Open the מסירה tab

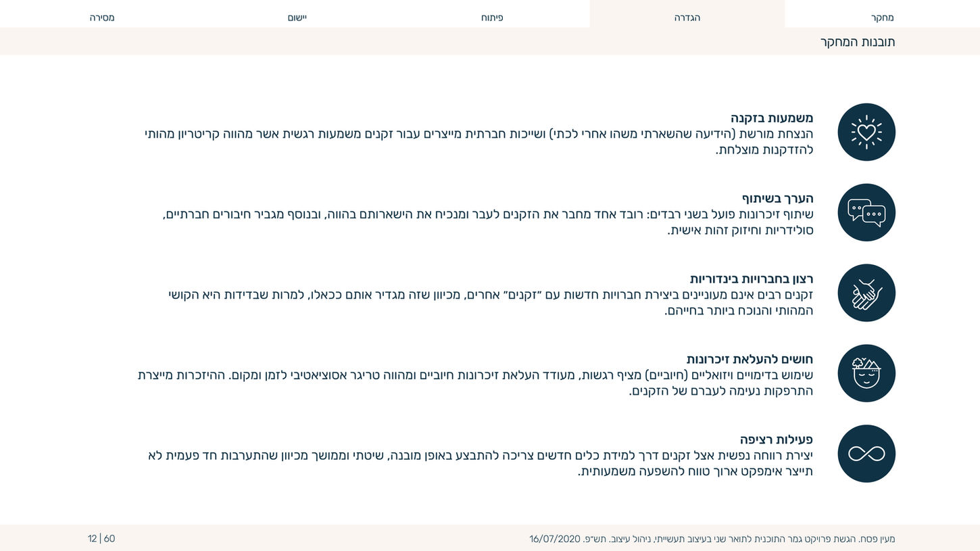tap(102, 18)
